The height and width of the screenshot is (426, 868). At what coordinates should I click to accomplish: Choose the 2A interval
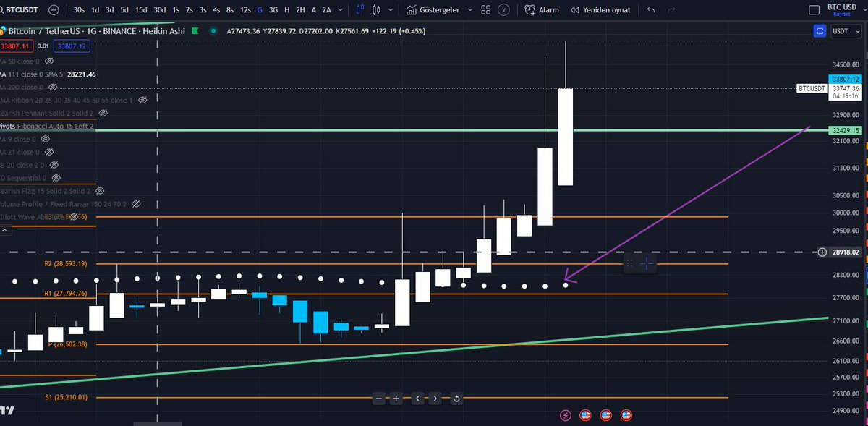[x=326, y=10]
